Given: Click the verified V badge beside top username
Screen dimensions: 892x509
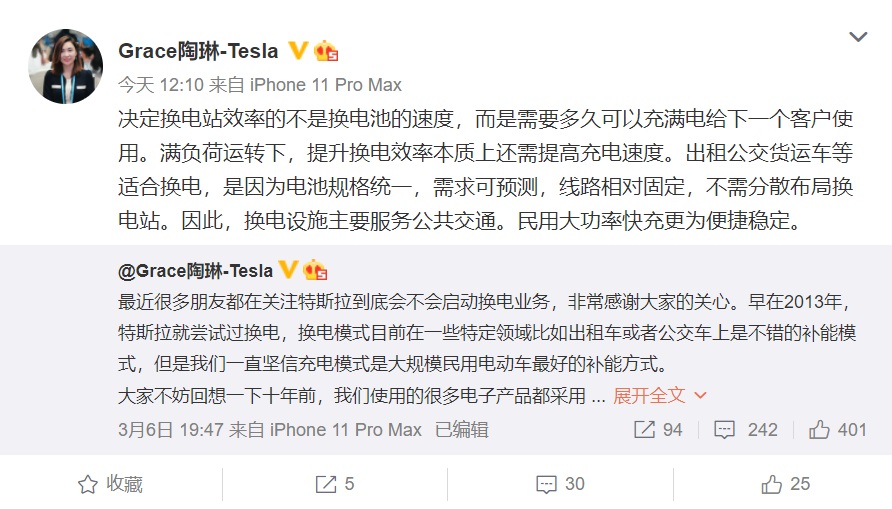Looking at the screenshot, I should pyautogui.click(x=297, y=50).
